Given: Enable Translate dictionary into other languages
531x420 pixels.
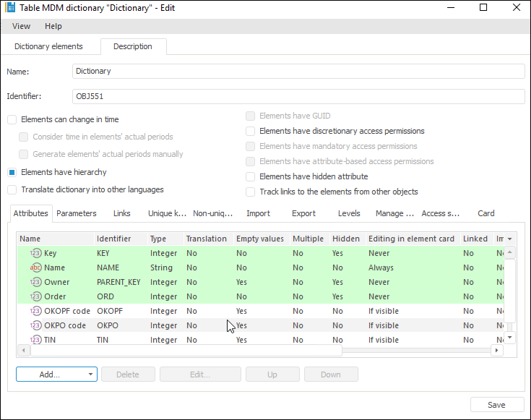Looking at the screenshot, I should tap(12, 190).
